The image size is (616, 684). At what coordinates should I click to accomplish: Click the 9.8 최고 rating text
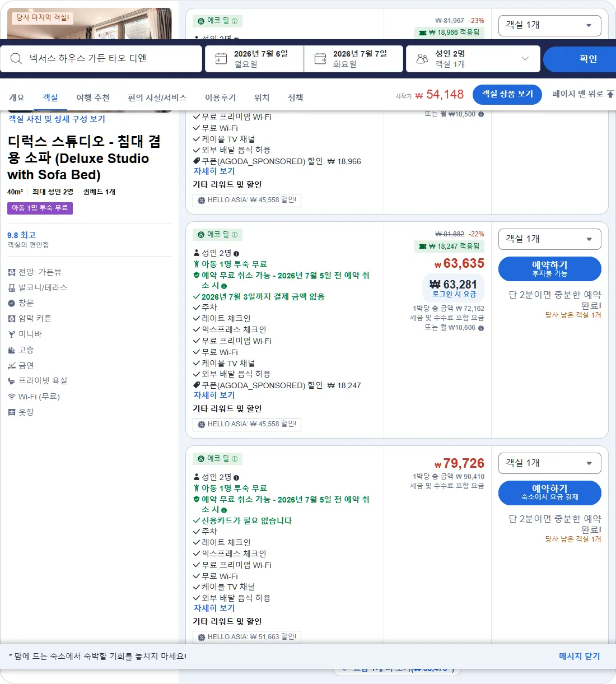(x=21, y=235)
